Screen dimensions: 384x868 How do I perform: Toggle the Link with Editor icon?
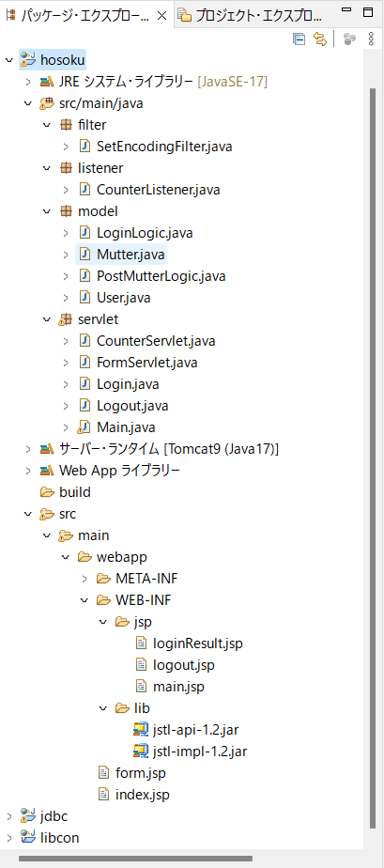coord(320,39)
